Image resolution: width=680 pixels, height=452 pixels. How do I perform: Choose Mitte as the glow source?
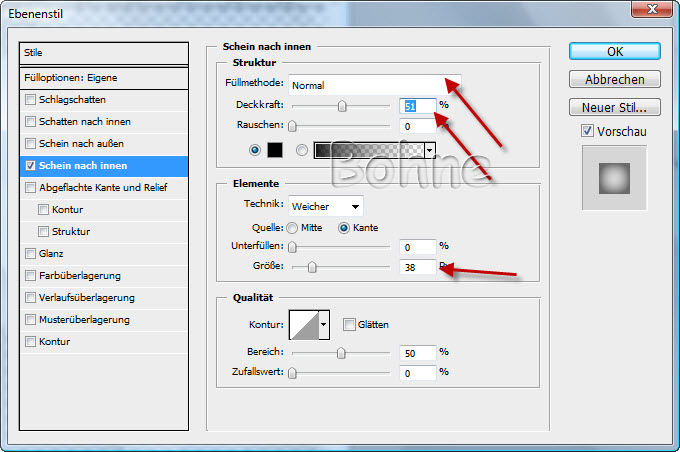[293, 227]
